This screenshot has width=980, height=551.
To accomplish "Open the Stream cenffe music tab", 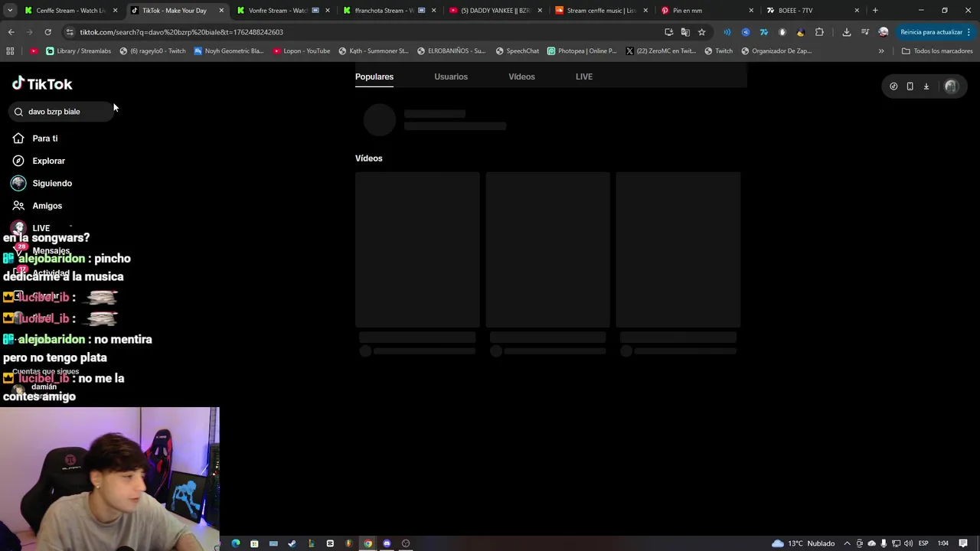I will point(599,11).
